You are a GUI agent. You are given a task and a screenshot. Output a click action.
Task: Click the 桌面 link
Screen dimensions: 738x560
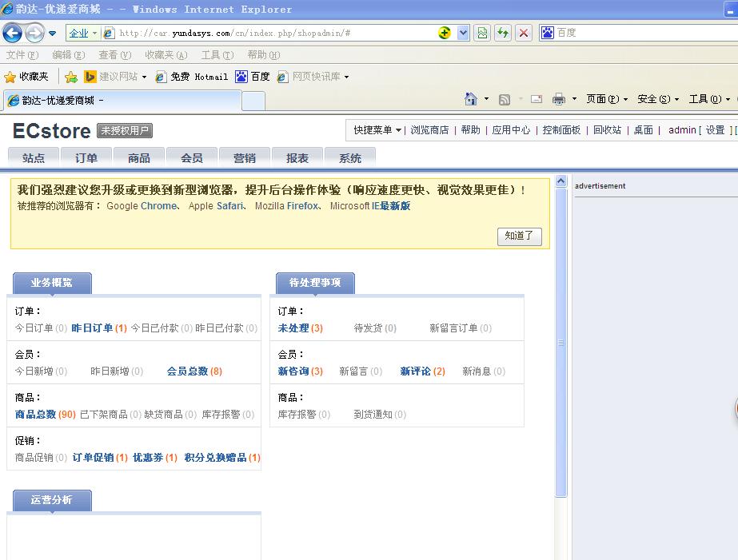[x=644, y=130]
